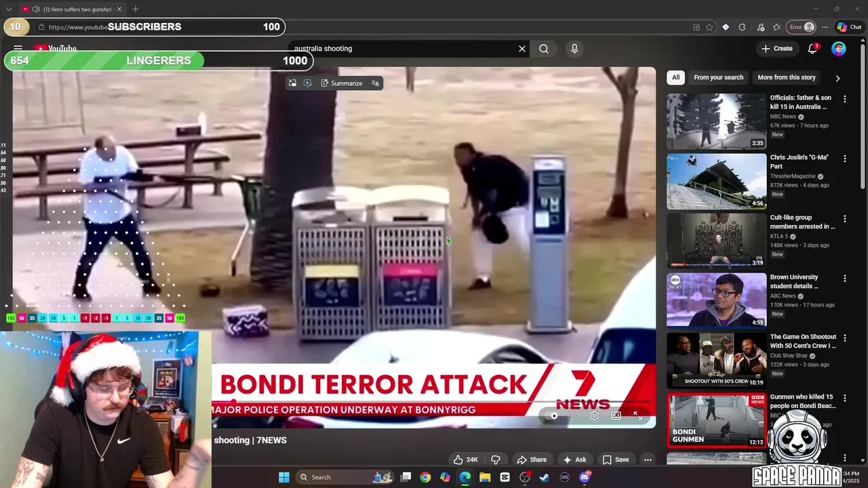Viewport: 868px width, 488px height.
Task: Click the magnifier search button on YouTube
Action: [x=544, y=49]
